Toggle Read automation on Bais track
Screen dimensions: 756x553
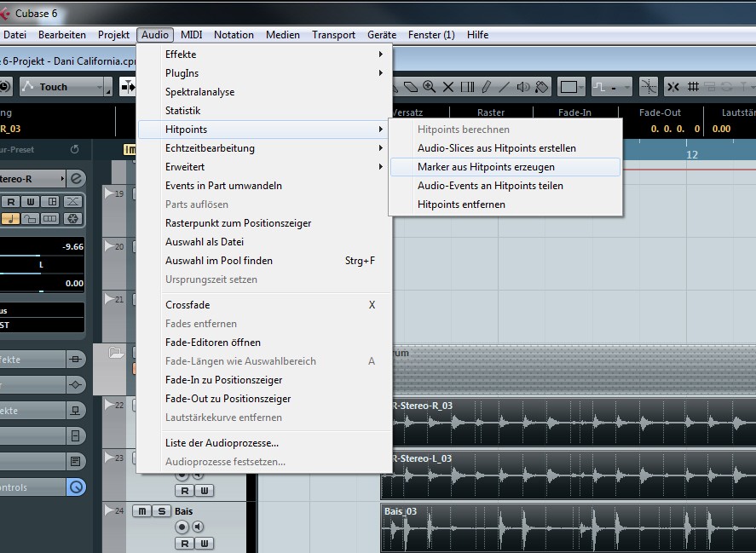click(x=185, y=544)
